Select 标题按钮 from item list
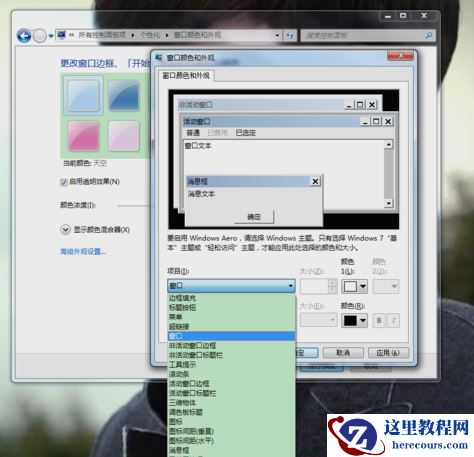 [x=231, y=307]
